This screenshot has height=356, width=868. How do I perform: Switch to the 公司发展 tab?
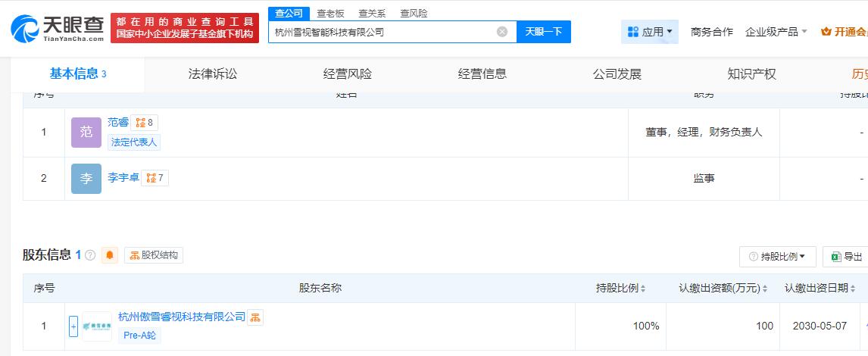tap(617, 73)
